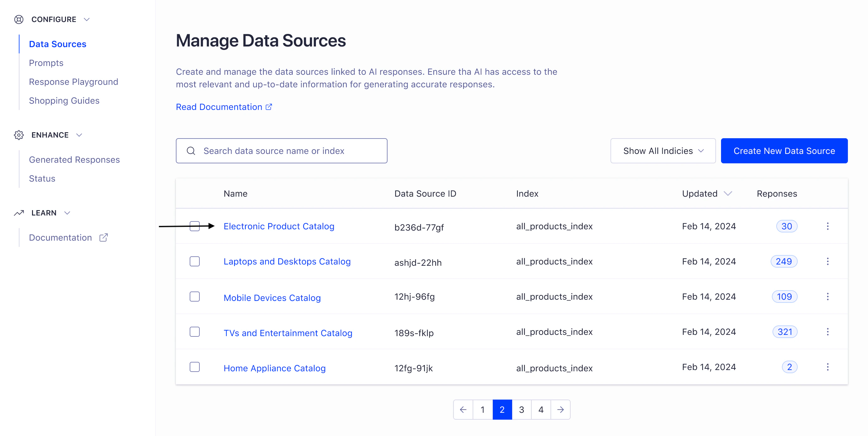Open Status in sidebar
Image resolution: width=868 pixels, height=436 pixels.
pos(42,179)
